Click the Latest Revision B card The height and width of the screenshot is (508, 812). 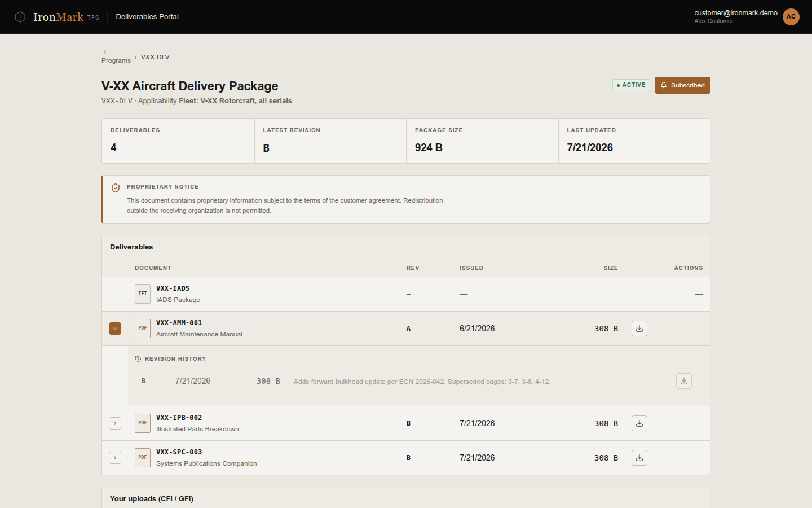[330, 141]
